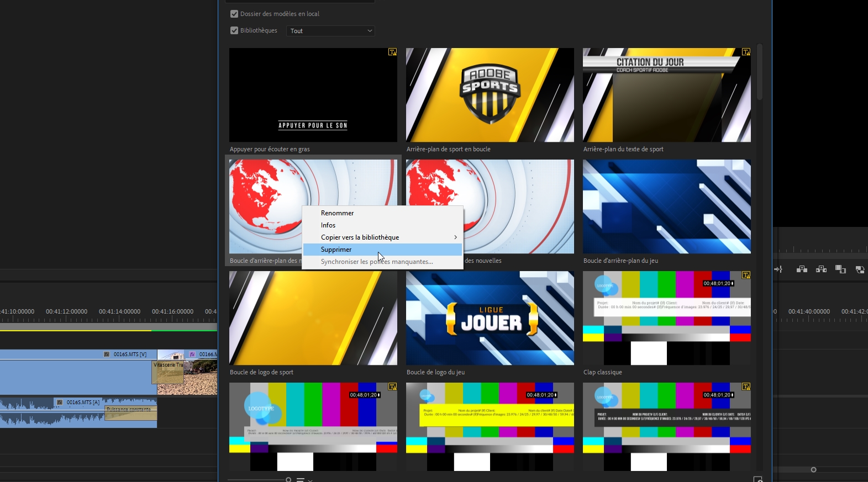Viewport: 868px width, 482px height.
Task: Click 'Synchroniser les polices manquantes...' menu entry
Action: (382, 262)
